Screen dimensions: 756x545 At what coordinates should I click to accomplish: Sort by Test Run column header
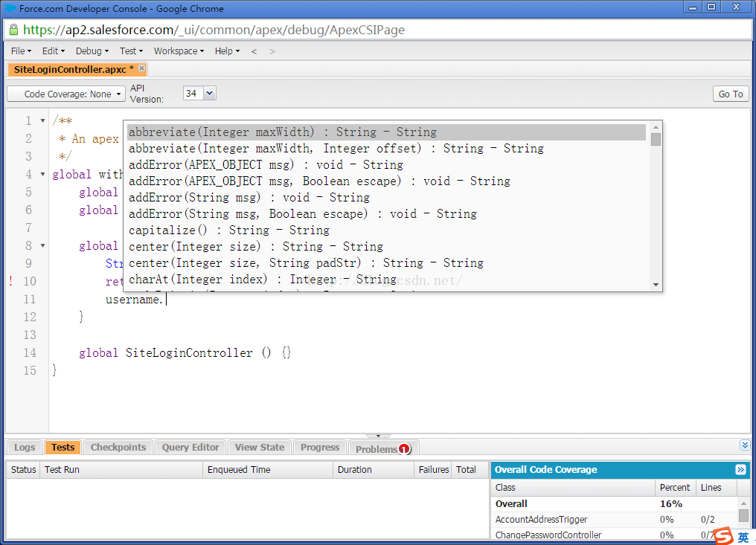121,470
